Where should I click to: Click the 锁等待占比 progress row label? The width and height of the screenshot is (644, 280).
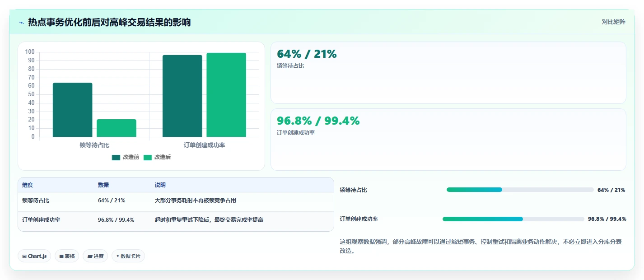(354, 190)
